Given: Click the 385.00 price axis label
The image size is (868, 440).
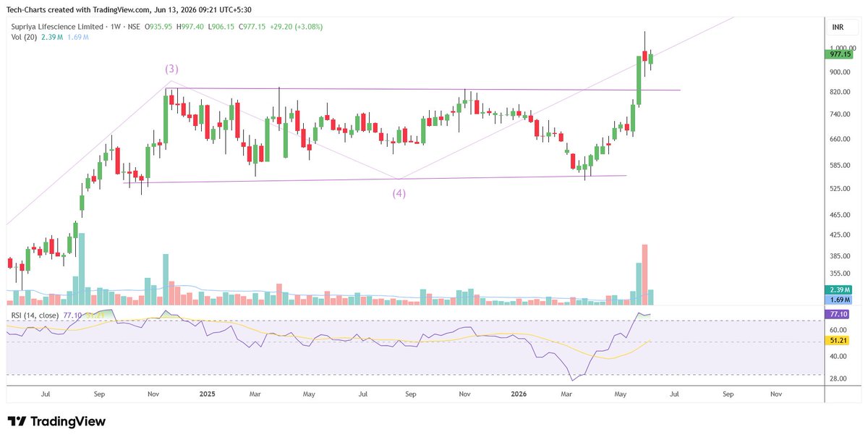Looking at the screenshot, I should (x=839, y=257).
